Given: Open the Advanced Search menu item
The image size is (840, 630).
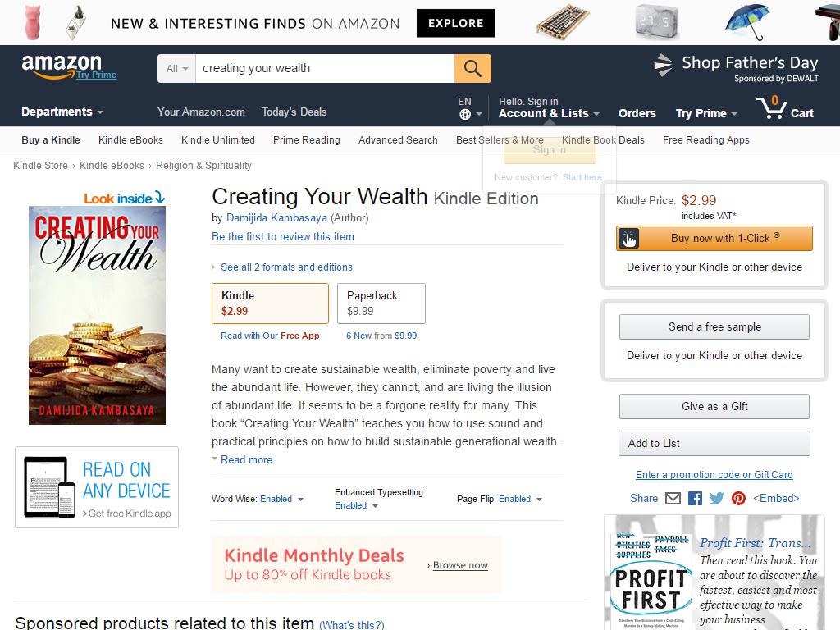Looking at the screenshot, I should (x=398, y=140).
